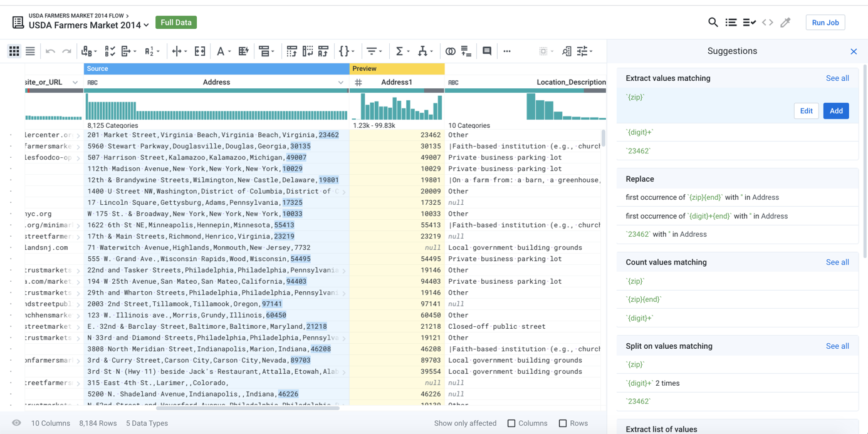Click the Run Job button
Image resolution: width=868 pixels, height=434 pixels.
pyautogui.click(x=825, y=23)
